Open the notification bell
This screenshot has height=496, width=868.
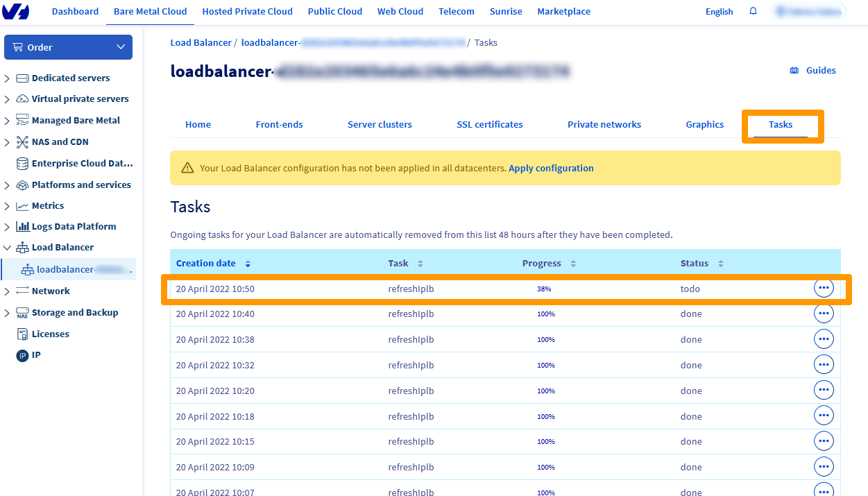click(753, 11)
